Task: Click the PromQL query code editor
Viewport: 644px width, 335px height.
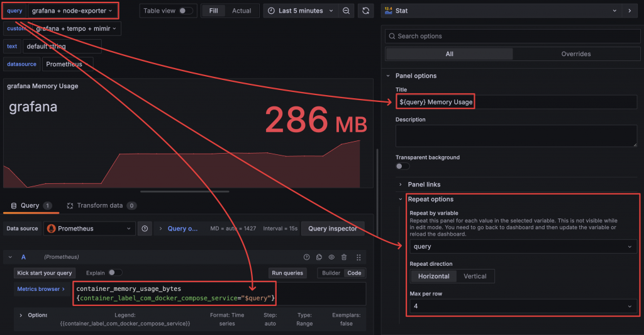Action: pos(219,293)
